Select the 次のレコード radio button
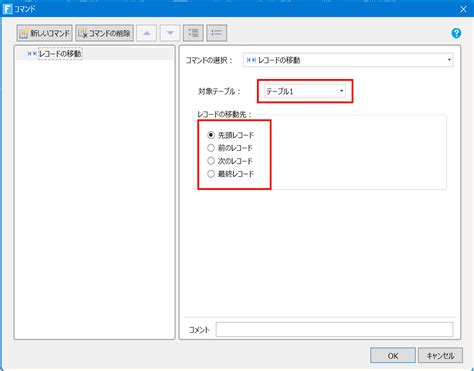Screen dimensions: 474x371 coord(211,161)
